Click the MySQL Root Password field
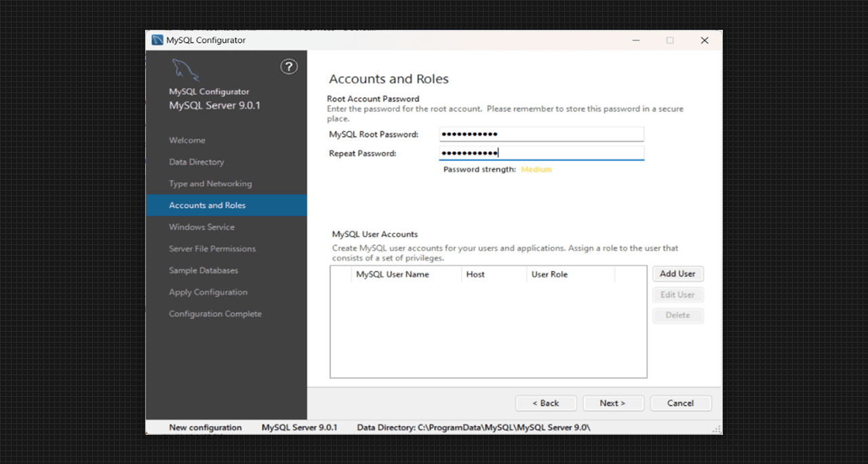Screen dimensions: 868x464 [x=541, y=134]
